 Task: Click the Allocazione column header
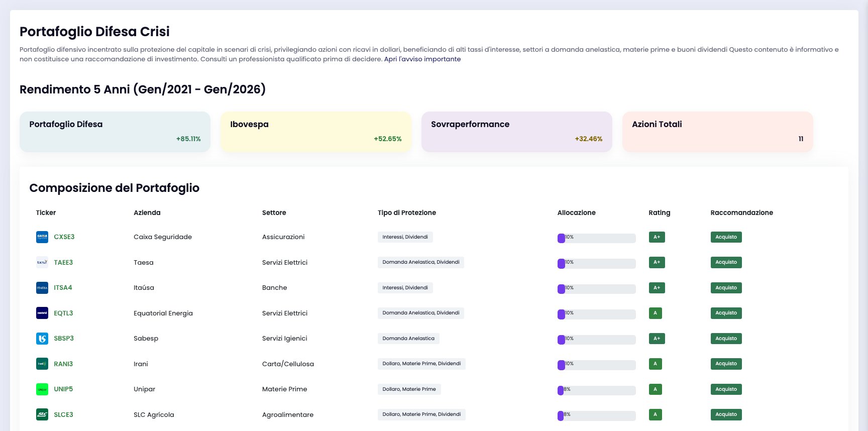[x=576, y=212]
